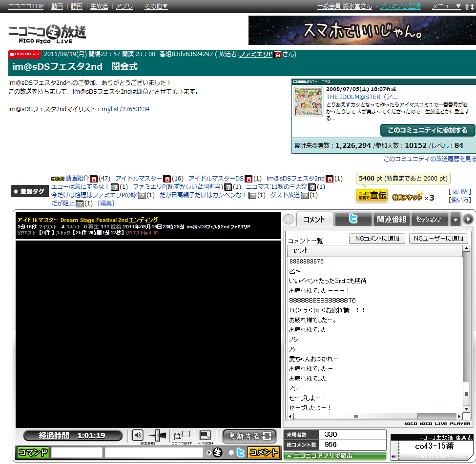Click the スマホでいいじゃん banner ad
This screenshot has height=464, width=476.
click(362, 30)
